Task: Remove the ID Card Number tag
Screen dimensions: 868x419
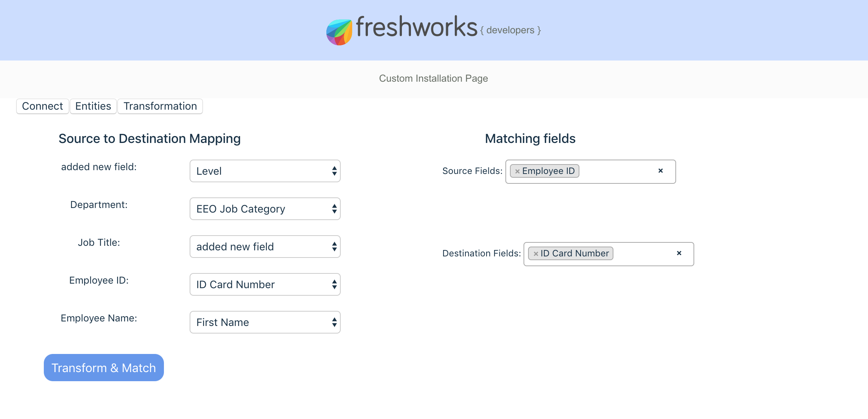Action: 535,254
